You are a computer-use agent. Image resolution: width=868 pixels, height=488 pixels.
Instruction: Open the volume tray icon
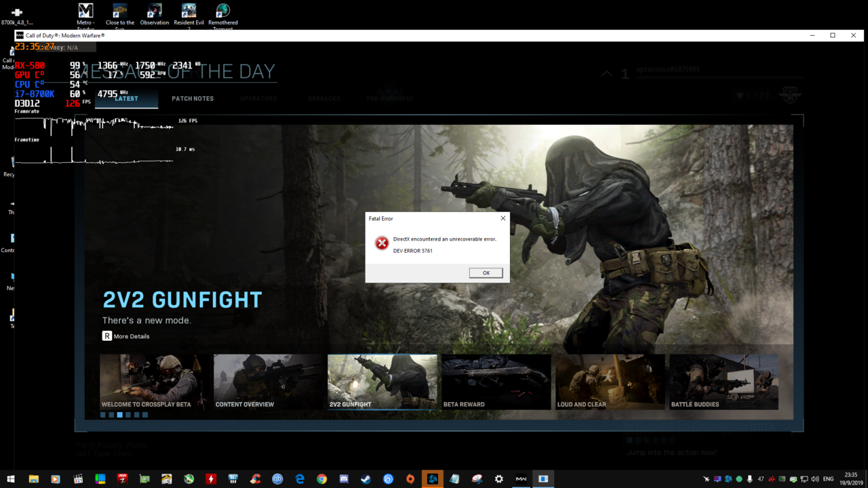(x=814, y=479)
